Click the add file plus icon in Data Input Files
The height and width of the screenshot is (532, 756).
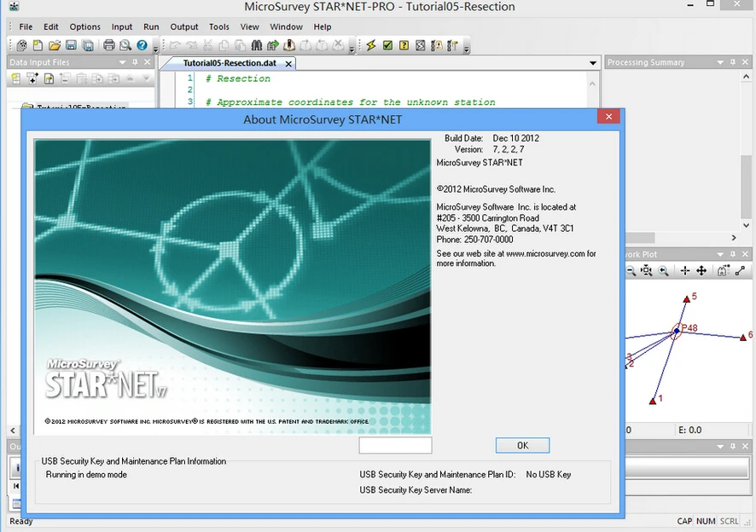coord(32,78)
